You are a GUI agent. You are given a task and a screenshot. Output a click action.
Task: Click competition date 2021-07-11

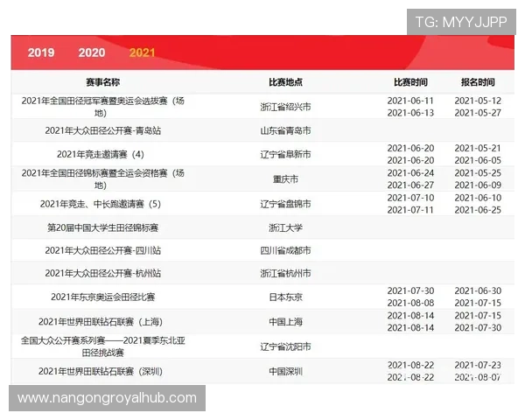[410, 210]
